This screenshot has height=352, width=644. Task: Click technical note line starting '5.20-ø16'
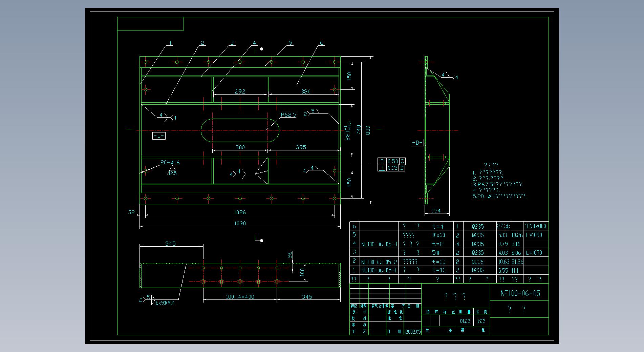click(x=499, y=196)
